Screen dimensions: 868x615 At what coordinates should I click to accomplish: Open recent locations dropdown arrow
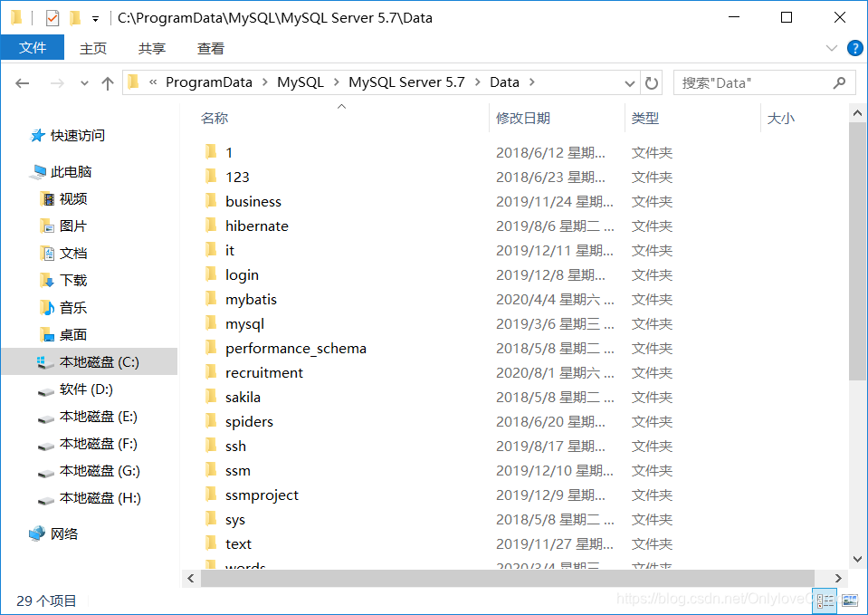(x=84, y=83)
